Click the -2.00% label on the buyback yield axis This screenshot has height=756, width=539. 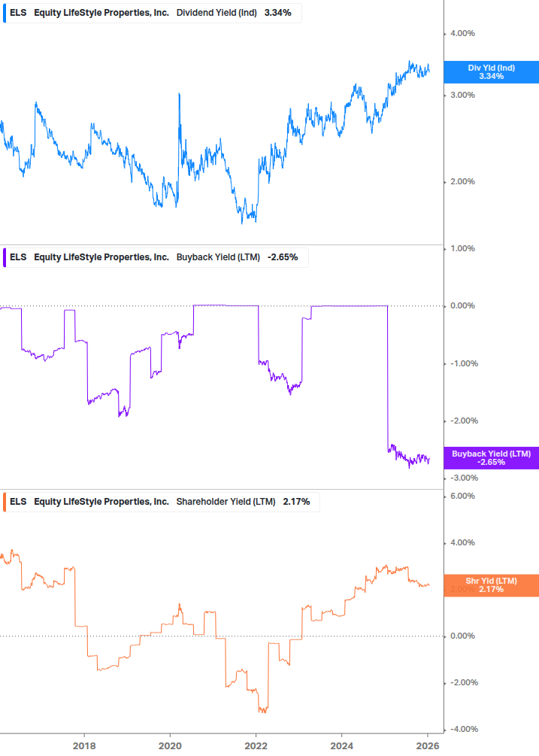pos(464,421)
